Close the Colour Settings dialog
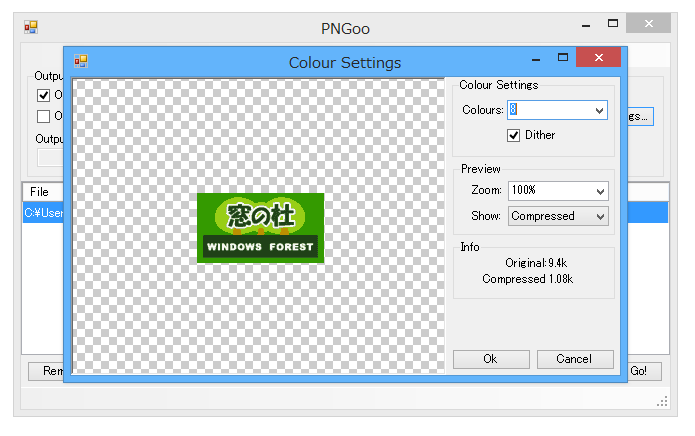Image resolution: width=695 pixels, height=436 pixels. pyautogui.click(x=598, y=57)
